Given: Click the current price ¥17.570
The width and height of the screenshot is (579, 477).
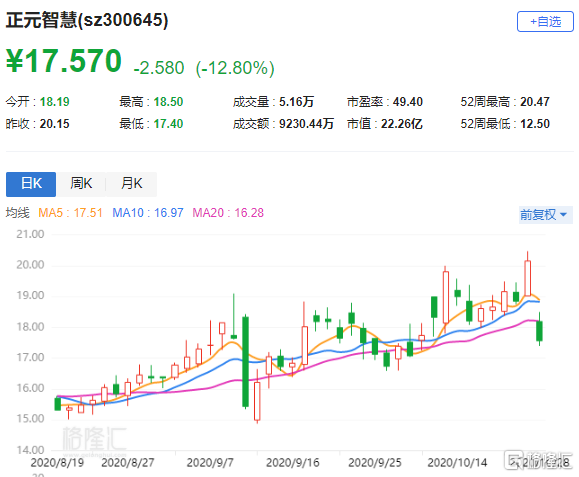Looking at the screenshot, I should 64,61.
